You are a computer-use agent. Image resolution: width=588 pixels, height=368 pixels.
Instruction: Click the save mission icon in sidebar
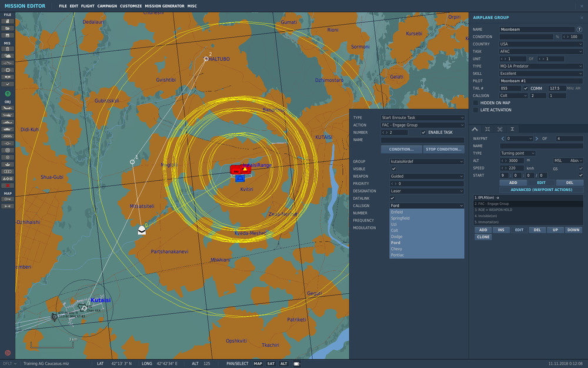coord(8,35)
